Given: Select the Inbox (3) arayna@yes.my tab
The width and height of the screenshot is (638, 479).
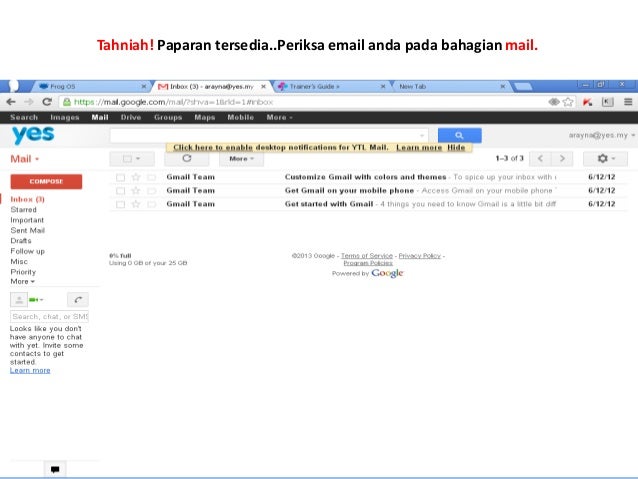Looking at the screenshot, I should [x=211, y=86].
